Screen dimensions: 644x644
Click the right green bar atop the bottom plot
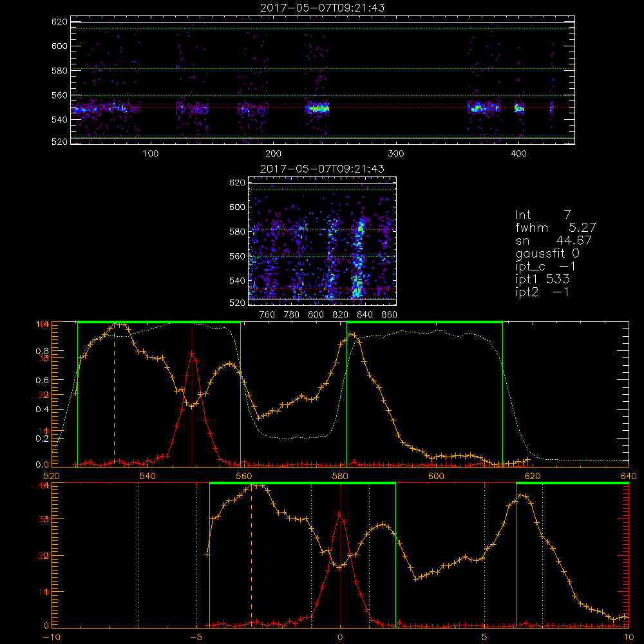point(573,484)
